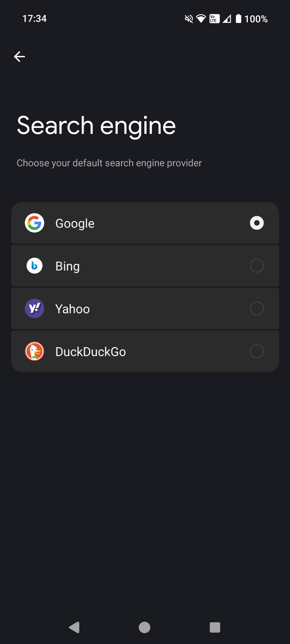Select the DuckDuckGo radio button

click(257, 351)
